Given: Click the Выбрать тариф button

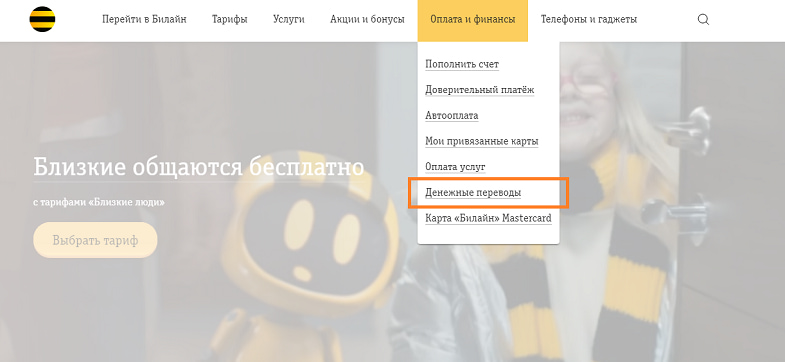Looking at the screenshot, I should [95, 240].
